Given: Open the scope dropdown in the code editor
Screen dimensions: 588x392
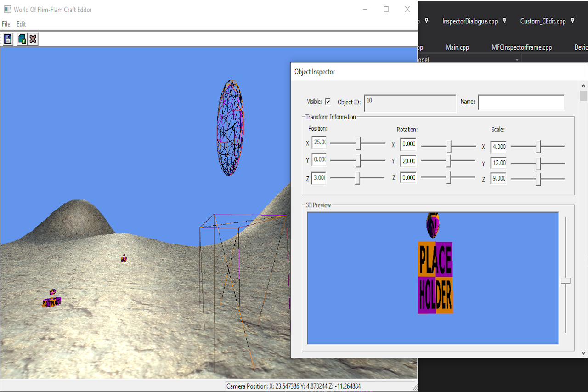Looking at the screenshot, I should coord(517,60).
